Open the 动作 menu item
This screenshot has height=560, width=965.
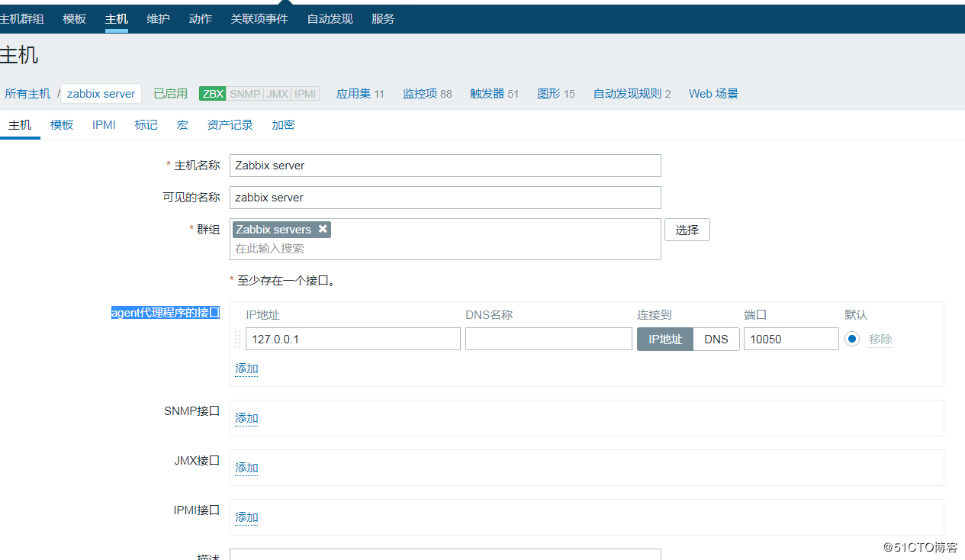coord(200,18)
